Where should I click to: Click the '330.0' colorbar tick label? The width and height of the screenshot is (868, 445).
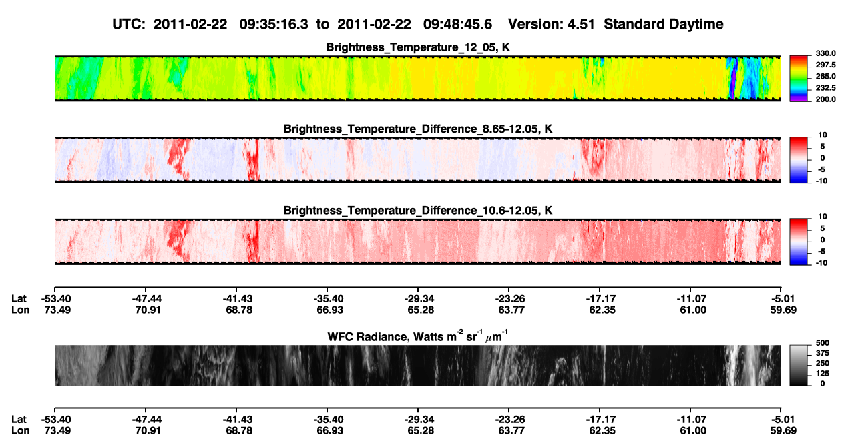coord(825,54)
